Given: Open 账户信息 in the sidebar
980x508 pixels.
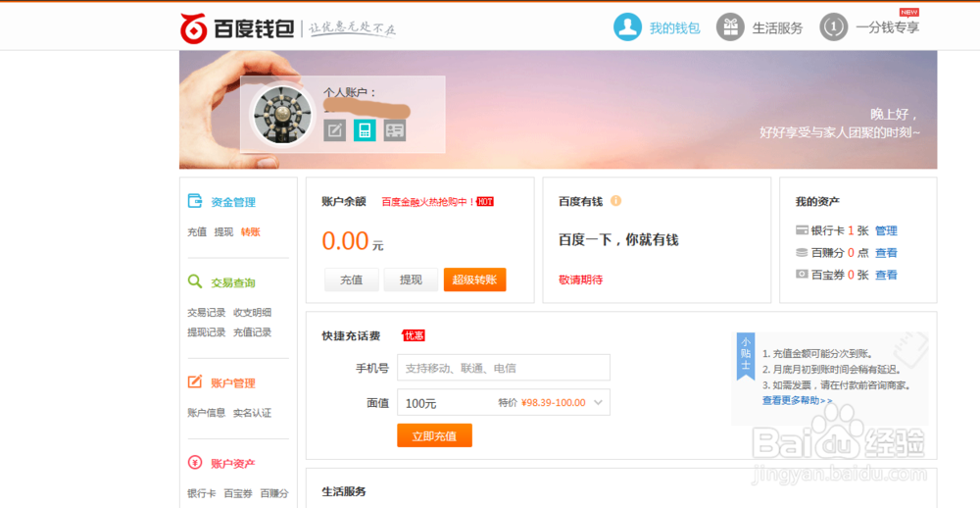Looking at the screenshot, I should point(206,413).
